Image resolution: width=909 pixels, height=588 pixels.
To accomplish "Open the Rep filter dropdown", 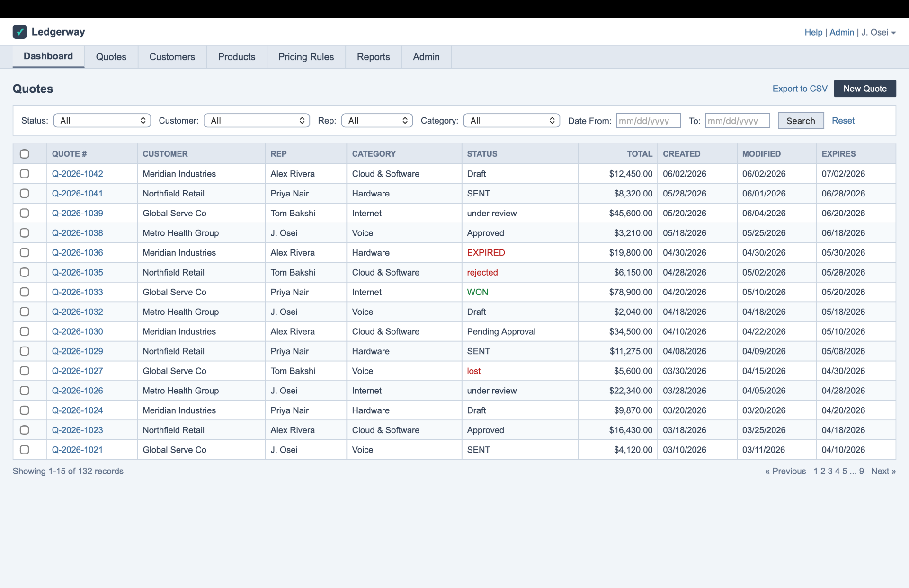I will [x=377, y=121].
